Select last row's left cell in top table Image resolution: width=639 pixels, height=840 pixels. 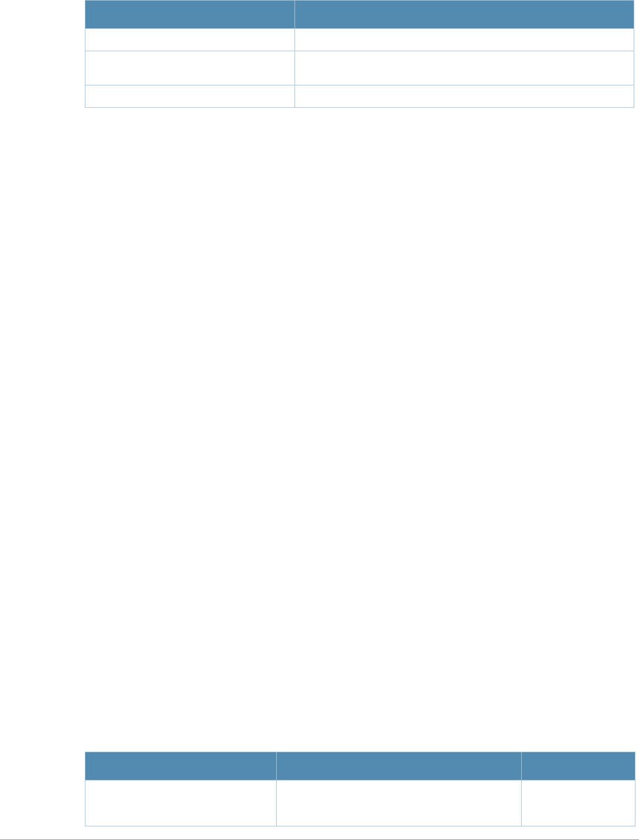pyautogui.click(x=190, y=96)
